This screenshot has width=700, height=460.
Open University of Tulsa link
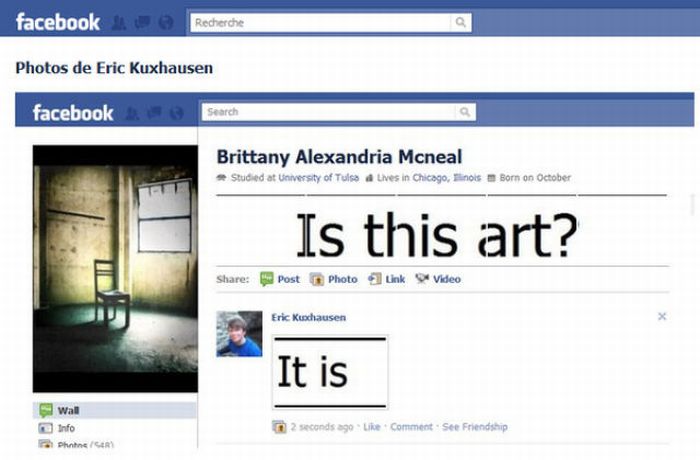319,178
